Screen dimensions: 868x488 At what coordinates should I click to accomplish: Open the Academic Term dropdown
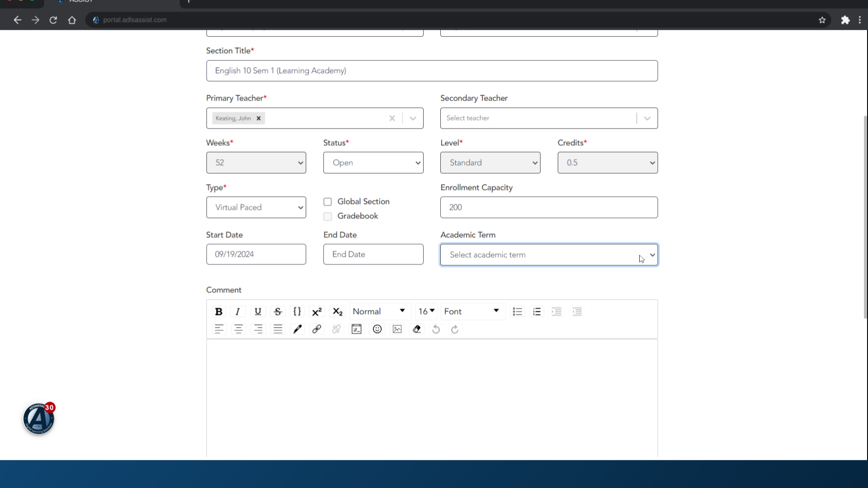(x=549, y=255)
